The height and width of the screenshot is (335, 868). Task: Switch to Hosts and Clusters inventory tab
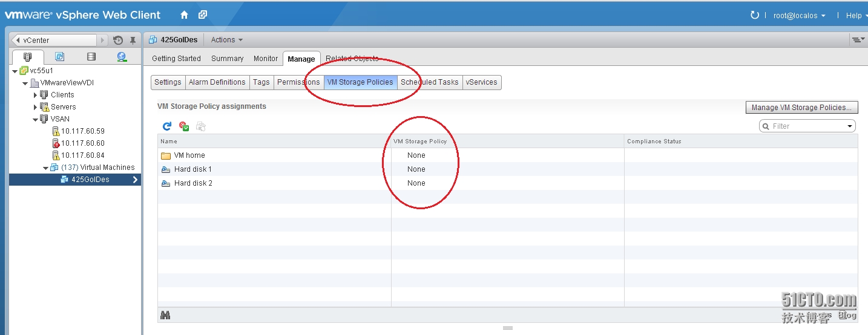click(27, 57)
